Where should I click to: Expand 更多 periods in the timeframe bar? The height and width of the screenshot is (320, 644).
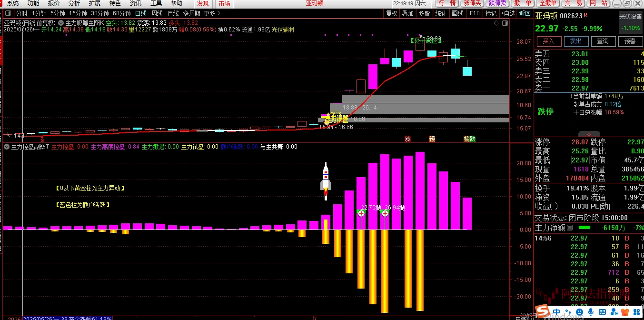click(x=211, y=14)
